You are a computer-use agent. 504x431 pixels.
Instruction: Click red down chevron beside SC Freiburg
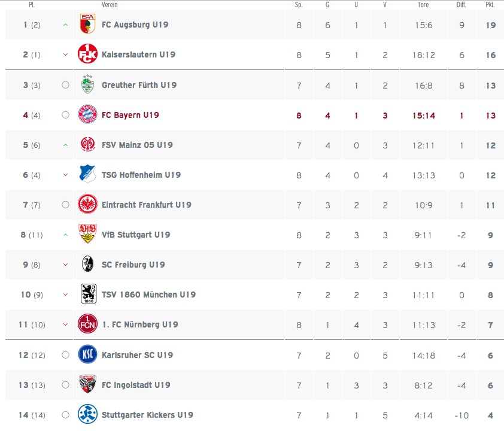click(x=66, y=265)
